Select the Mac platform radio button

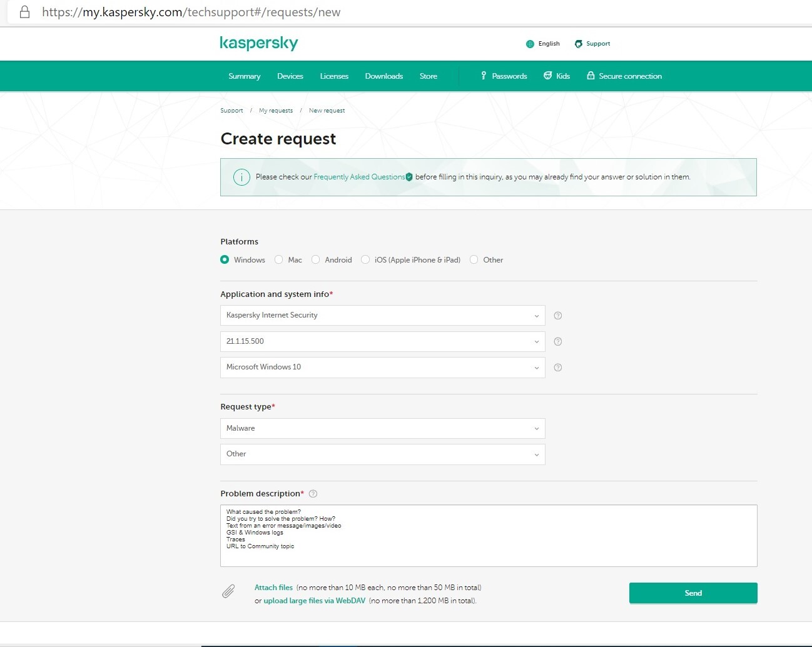pyautogui.click(x=279, y=259)
